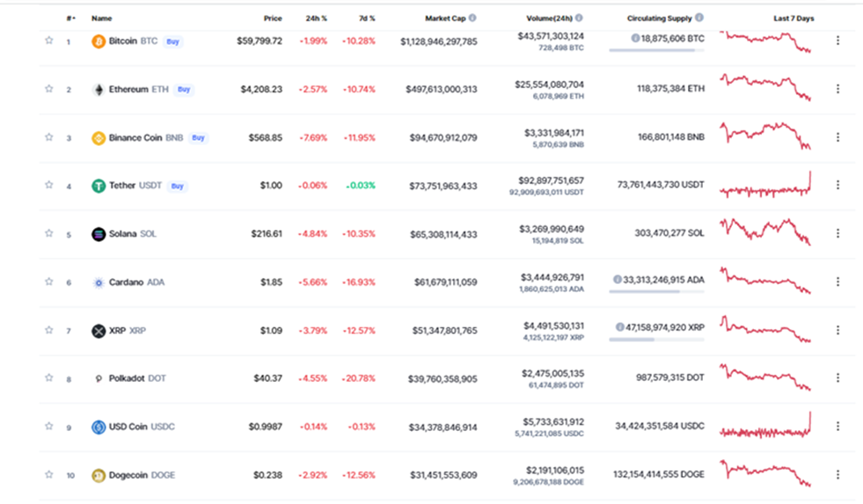This screenshot has height=504, width=863.
Task: Add Bitcoin to watchlist with star
Action: [49, 40]
